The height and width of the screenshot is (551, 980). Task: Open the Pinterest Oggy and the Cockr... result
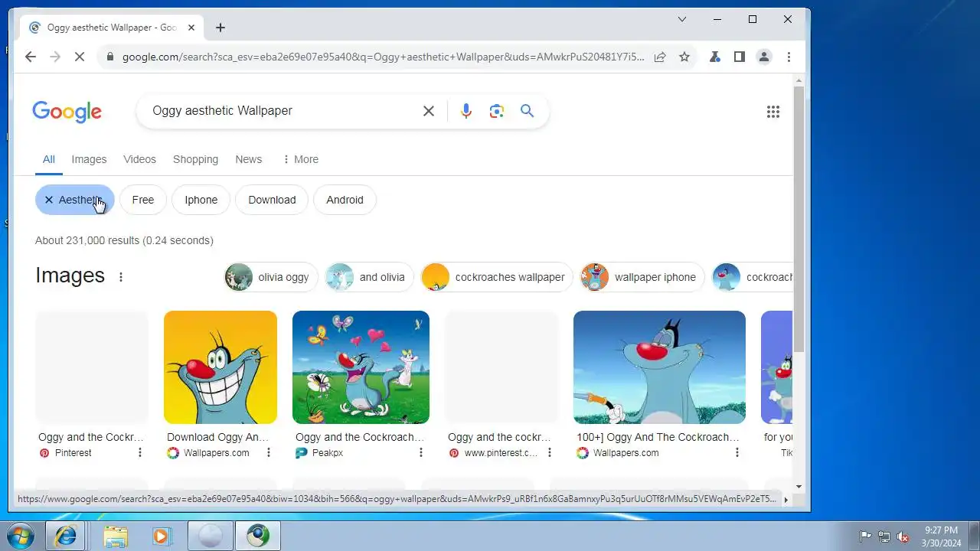click(x=91, y=437)
